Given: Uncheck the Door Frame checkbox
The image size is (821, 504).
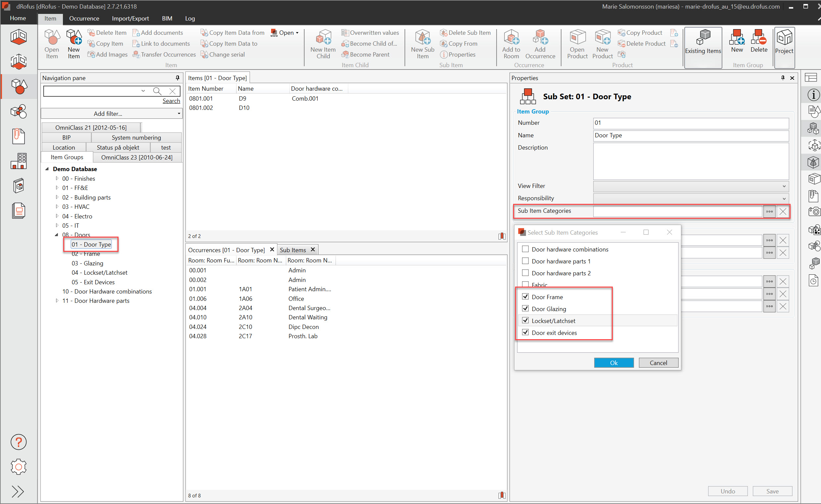Looking at the screenshot, I should point(525,297).
